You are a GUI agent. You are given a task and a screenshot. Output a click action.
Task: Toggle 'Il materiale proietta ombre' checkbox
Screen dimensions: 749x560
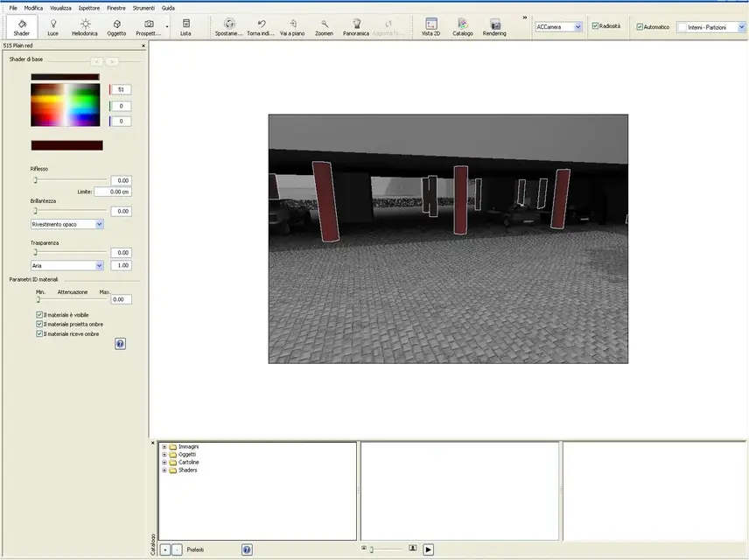click(x=39, y=325)
